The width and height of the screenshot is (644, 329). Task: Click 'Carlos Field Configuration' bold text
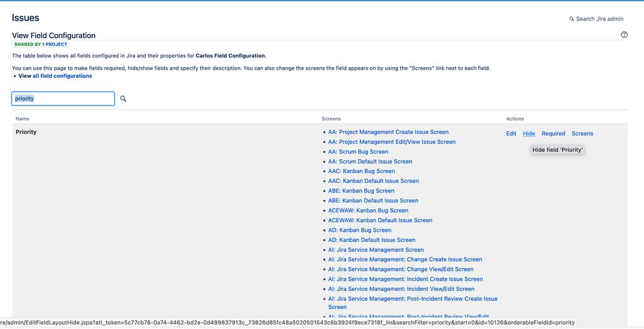(x=230, y=56)
